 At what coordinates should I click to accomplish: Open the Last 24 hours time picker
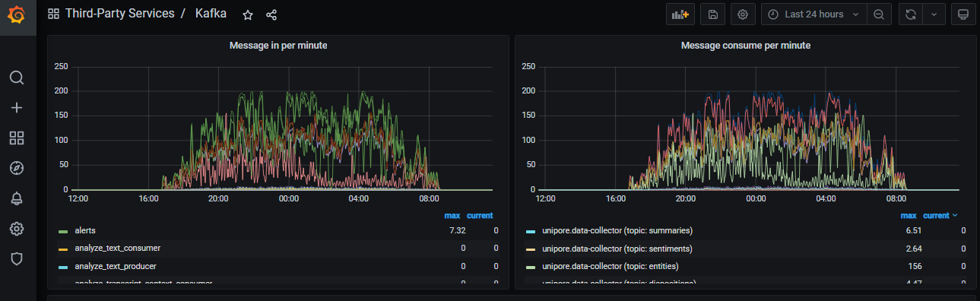tap(813, 14)
